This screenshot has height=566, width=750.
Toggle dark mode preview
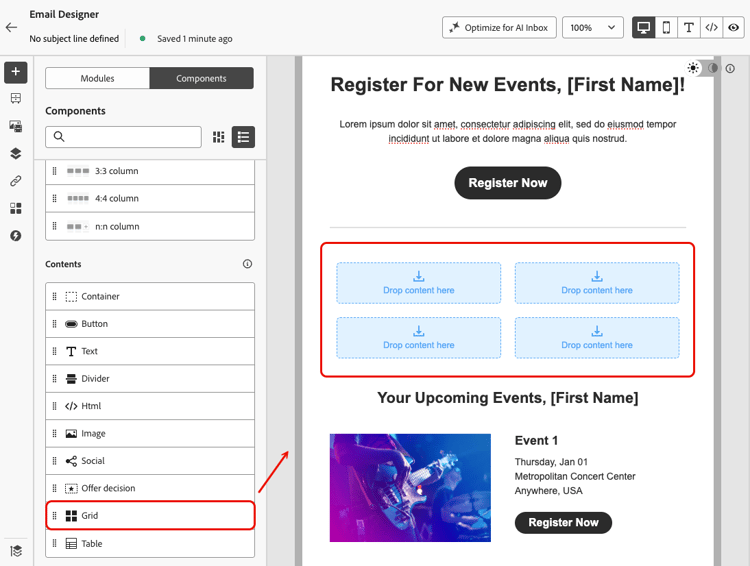(x=713, y=68)
